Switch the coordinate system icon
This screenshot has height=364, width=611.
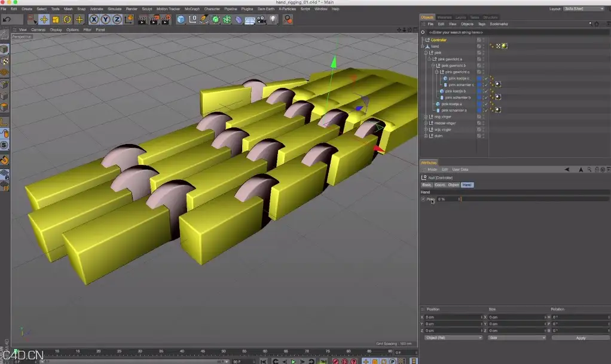pos(129,19)
